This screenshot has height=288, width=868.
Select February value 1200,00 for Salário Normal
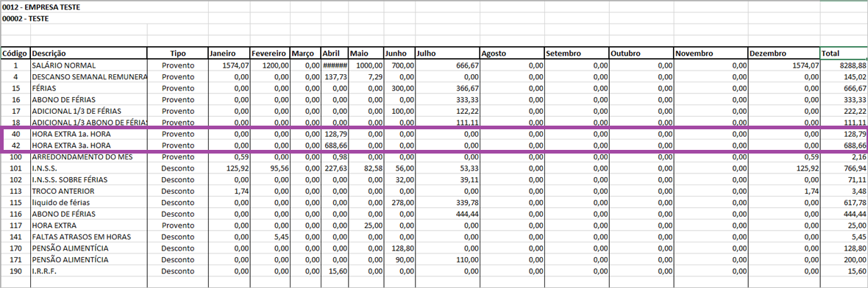pyautogui.click(x=269, y=65)
